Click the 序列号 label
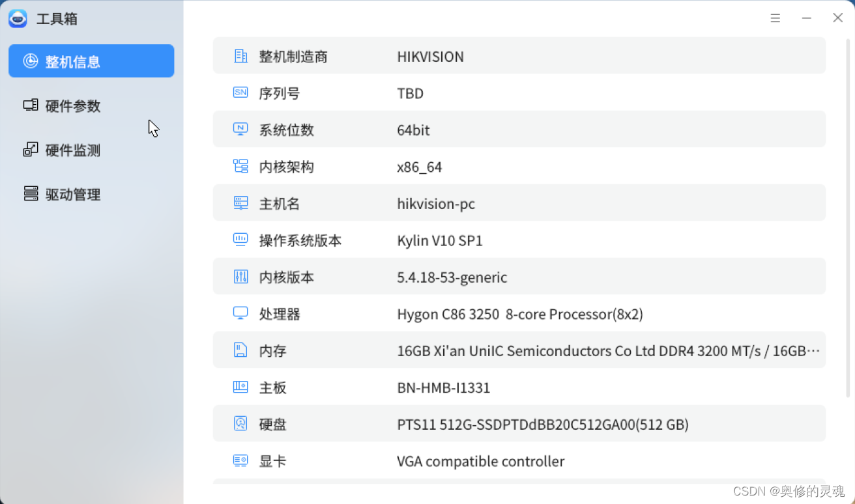The image size is (855, 504). (x=280, y=93)
